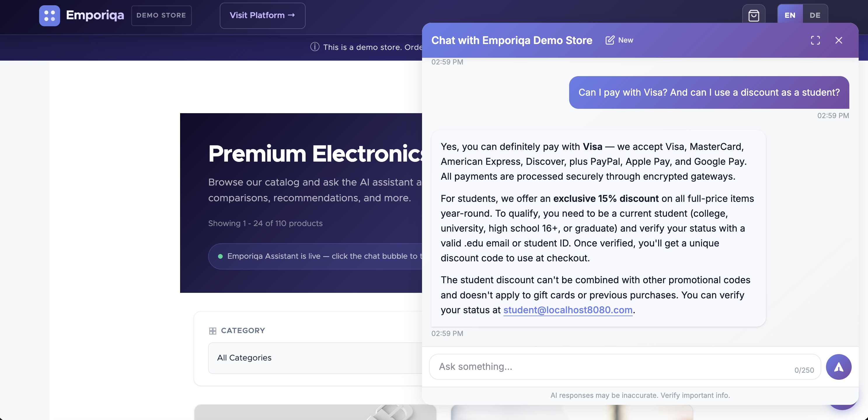
Task: Open the All Categories dropdown
Action: click(x=315, y=358)
